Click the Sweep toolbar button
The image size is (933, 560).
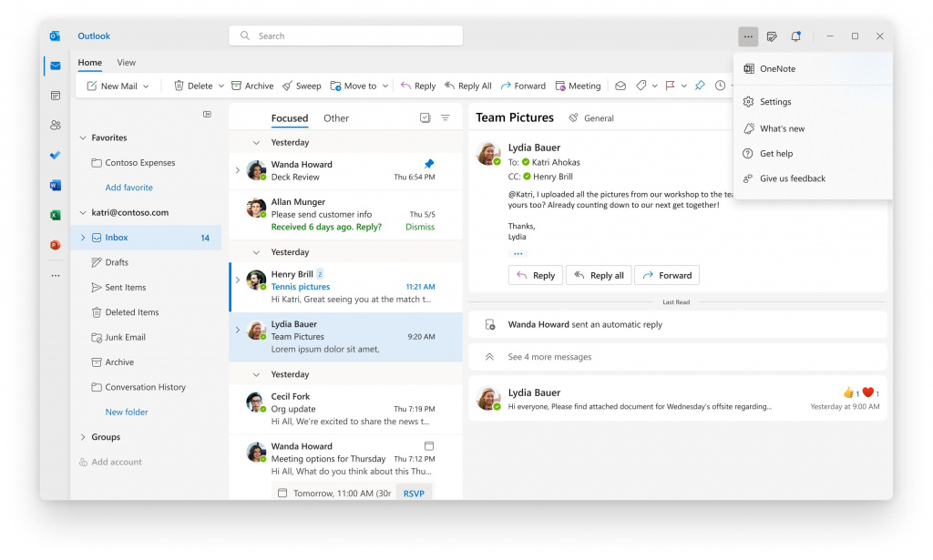[302, 86]
